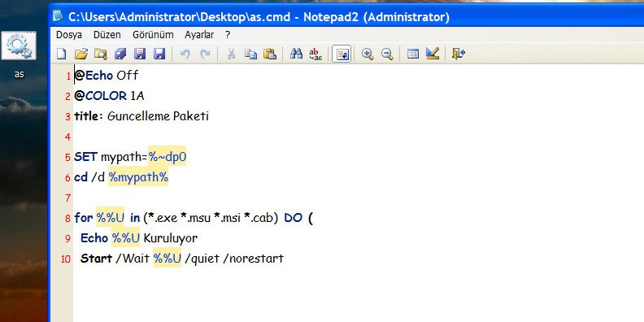Undo the last edit

click(x=185, y=54)
